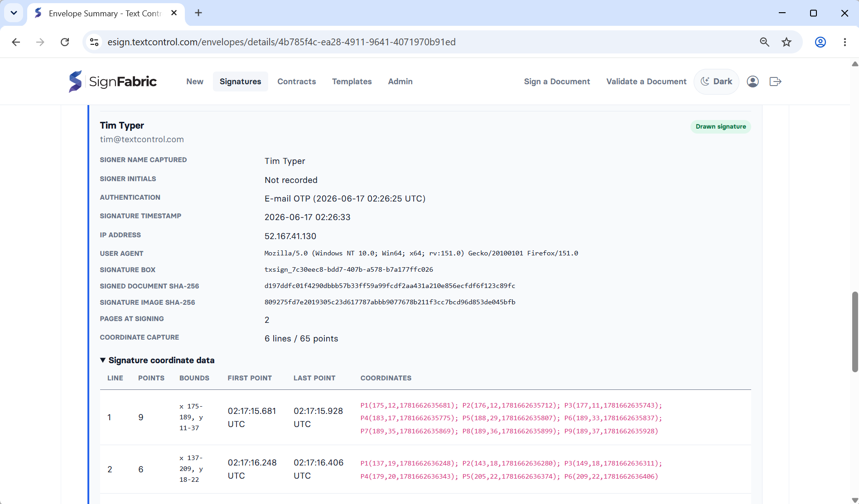
Task: Click the E-mail OTP authentication value
Action: pos(345,199)
